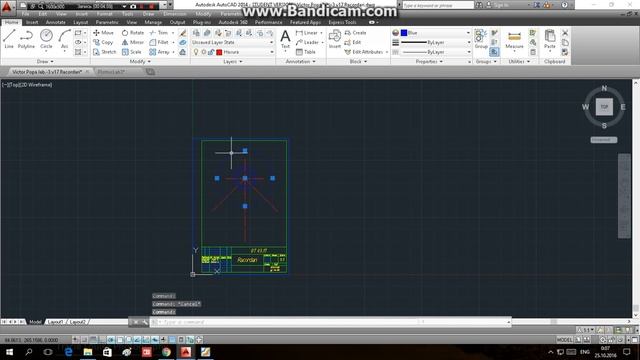Open the lineweight ByLayer dropdown
640x360 pixels.
(x=435, y=42)
